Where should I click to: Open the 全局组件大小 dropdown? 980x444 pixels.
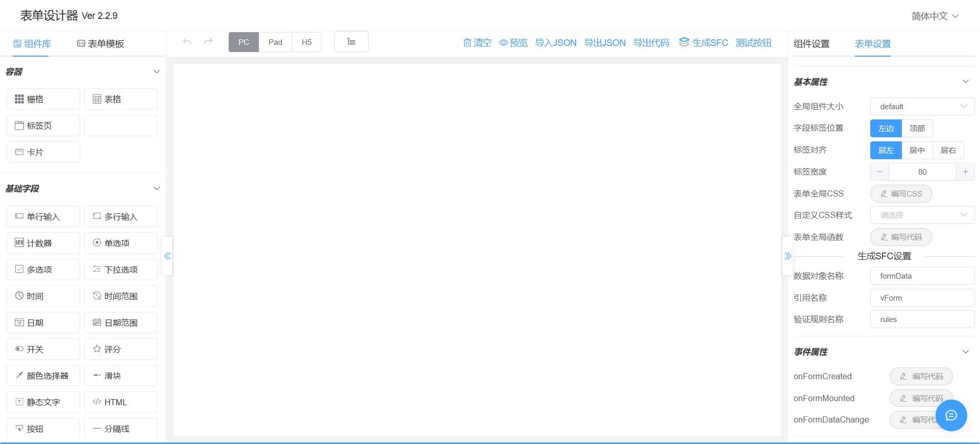pos(922,107)
